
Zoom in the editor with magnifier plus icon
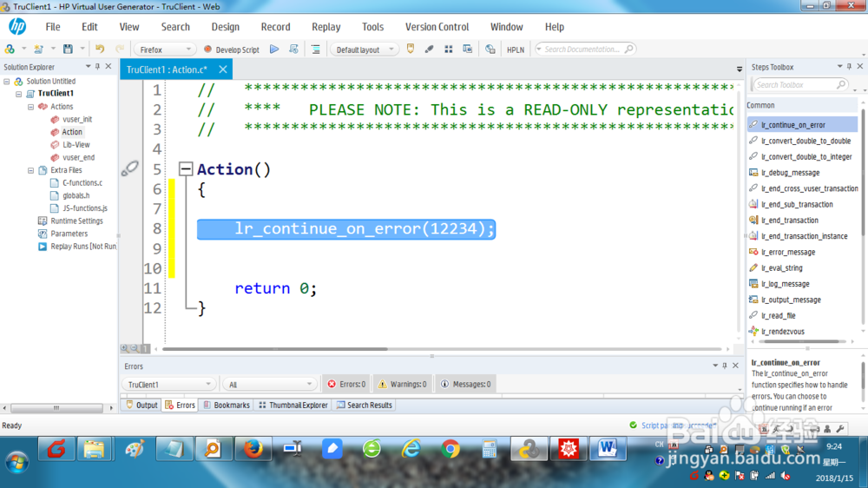point(124,348)
